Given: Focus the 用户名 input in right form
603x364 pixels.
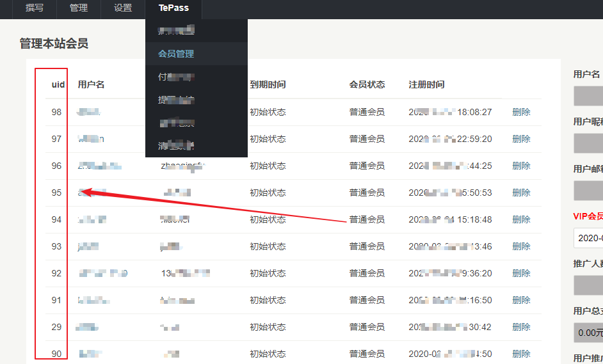Looking at the screenshot, I should (588, 96).
